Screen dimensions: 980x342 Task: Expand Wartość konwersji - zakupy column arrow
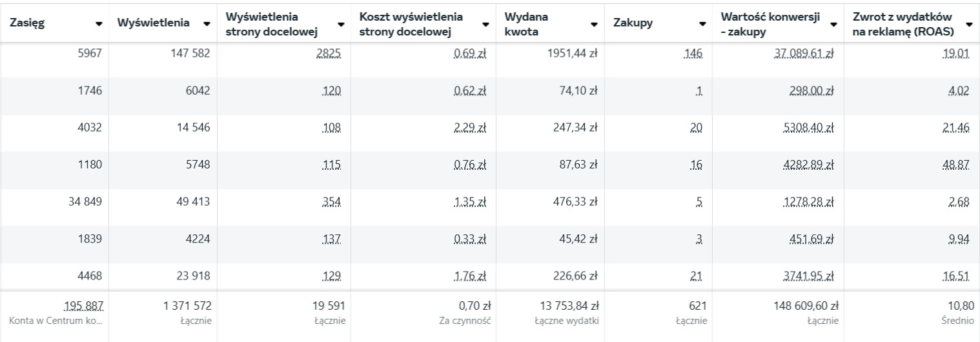click(x=833, y=23)
